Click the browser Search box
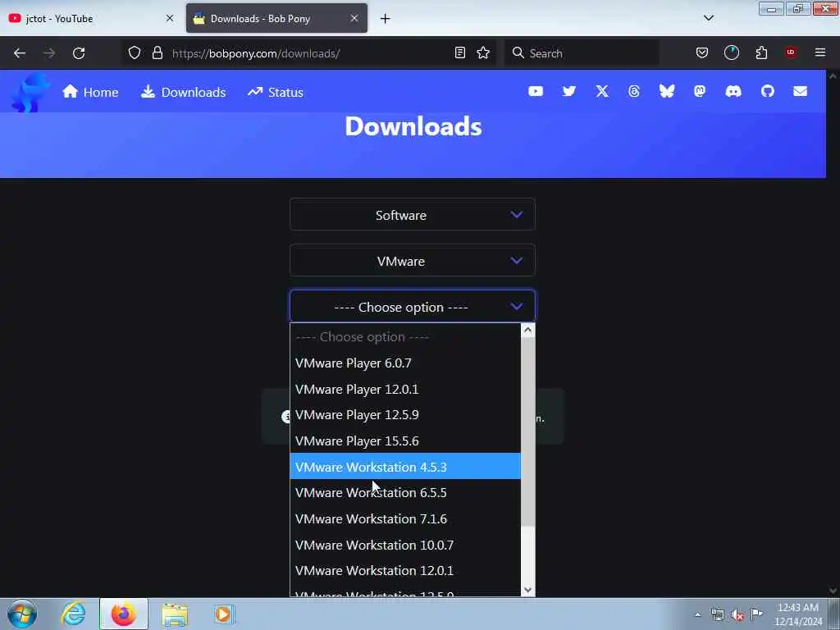The height and width of the screenshot is (630, 840). click(x=582, y=53)
